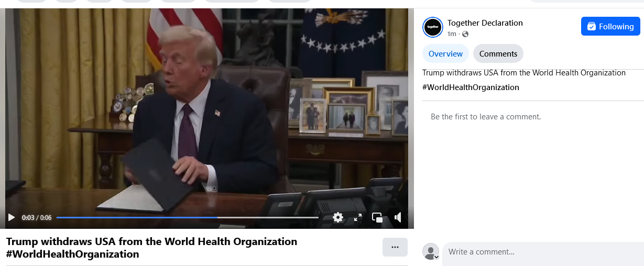
Task: Click the Together Declaration page name
Action: coord(485,23)
